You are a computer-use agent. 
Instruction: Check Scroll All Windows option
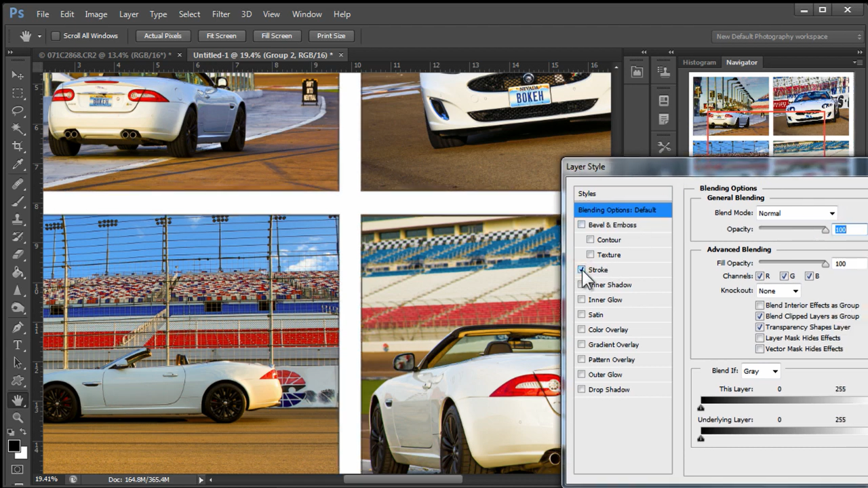pos(56,36)
